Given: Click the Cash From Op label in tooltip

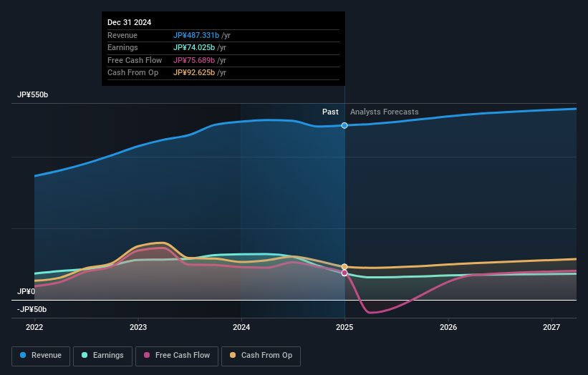Looking at the screenshot, I should [x=132, y=73].
